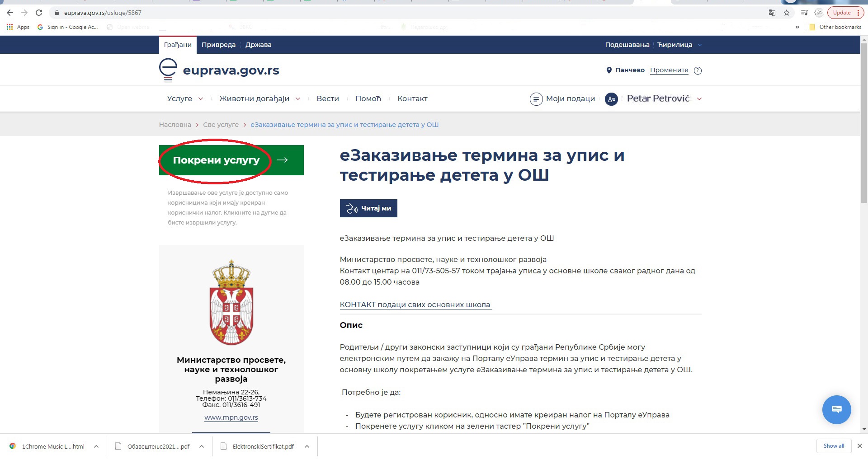The height and width of the screenshot is (459, 868).
Task: Expand the Животни догађаји dropdown
Action: (x=259, y=98)
